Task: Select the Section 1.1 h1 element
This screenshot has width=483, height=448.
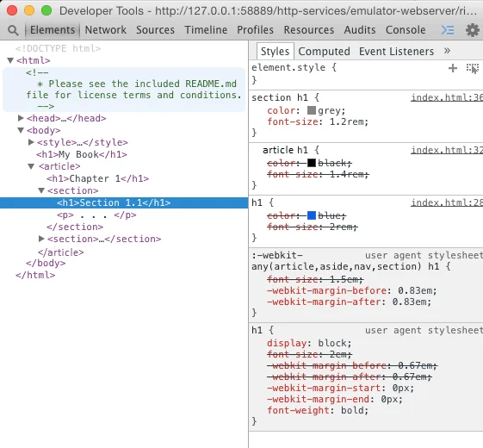Action: point(124,202)
